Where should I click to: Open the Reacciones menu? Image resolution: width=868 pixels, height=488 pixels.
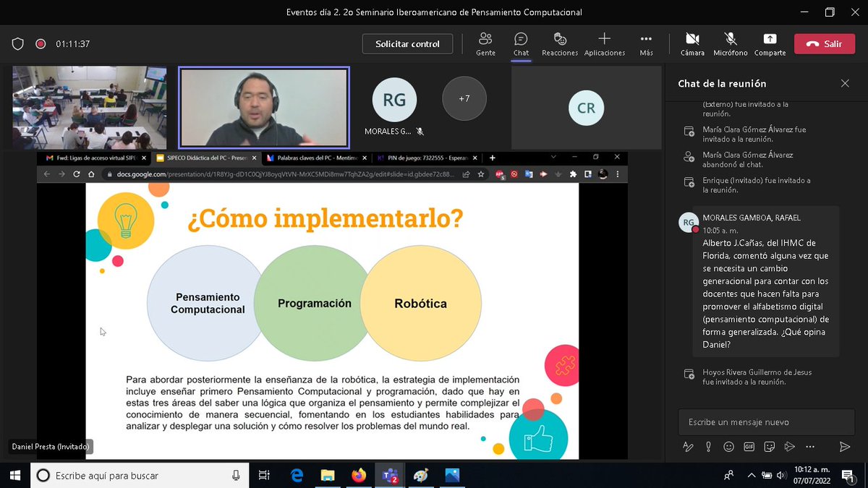point(560,44)
